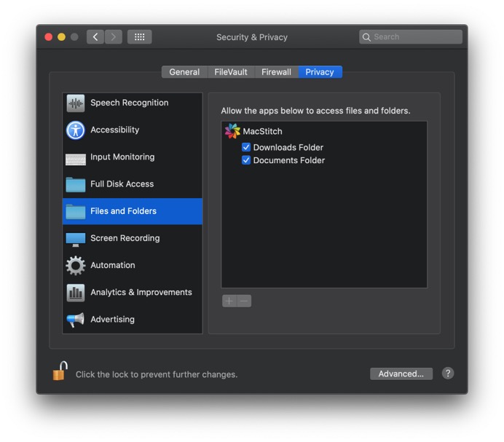Select the Automation gear icon
The image size is (504, 442).
76,266
